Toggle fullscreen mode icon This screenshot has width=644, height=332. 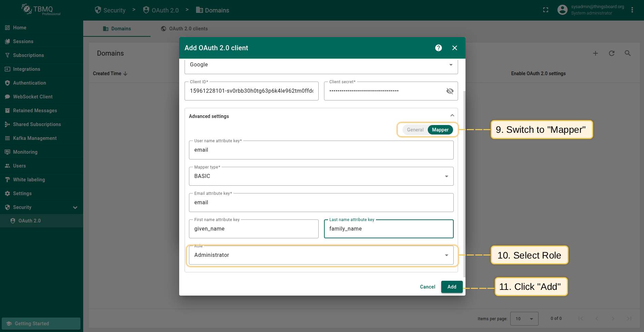546,10
